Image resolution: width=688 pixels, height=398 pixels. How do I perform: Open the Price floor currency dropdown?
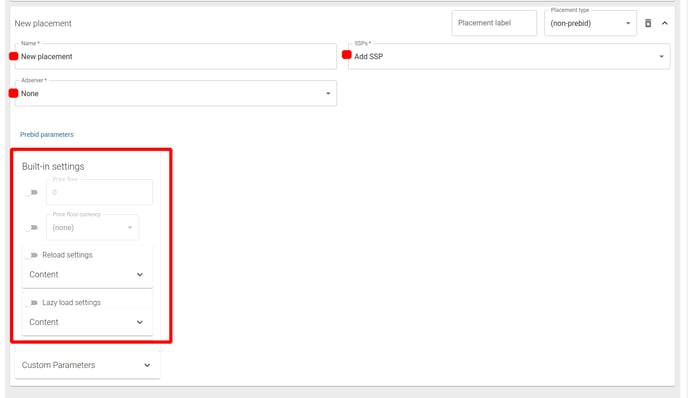pos(92,227)
